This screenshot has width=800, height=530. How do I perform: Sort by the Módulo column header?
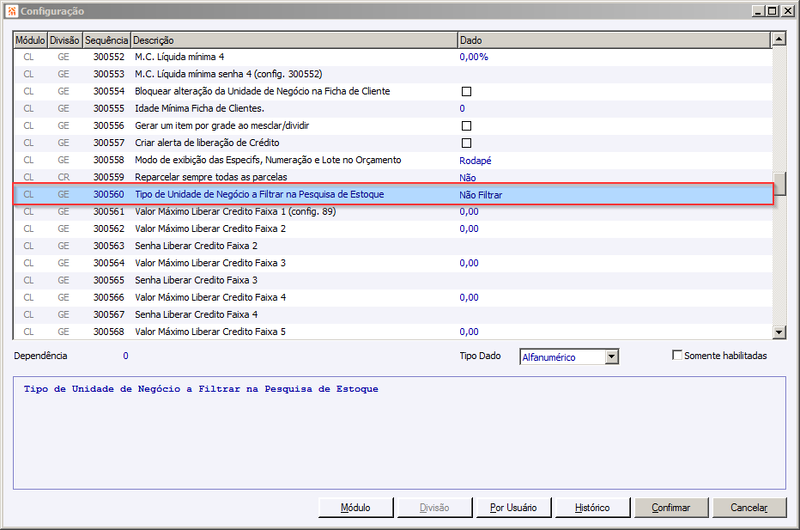(30, 40)
